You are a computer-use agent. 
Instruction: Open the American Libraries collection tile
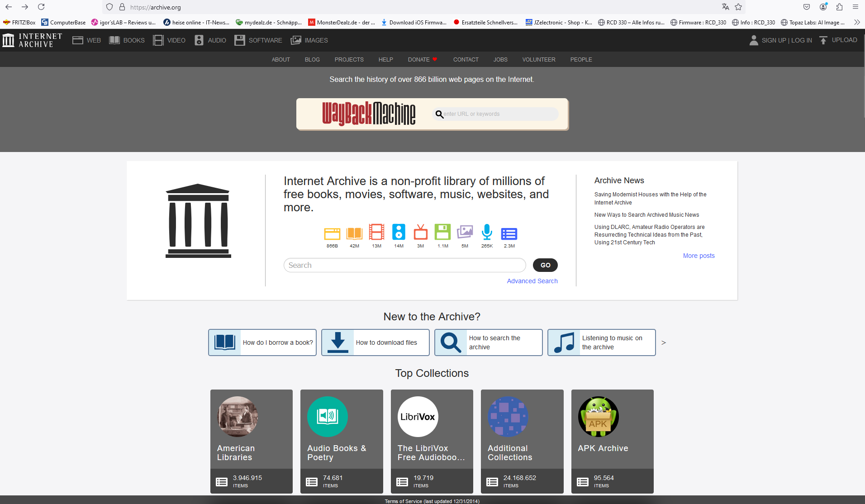point(252,441)
